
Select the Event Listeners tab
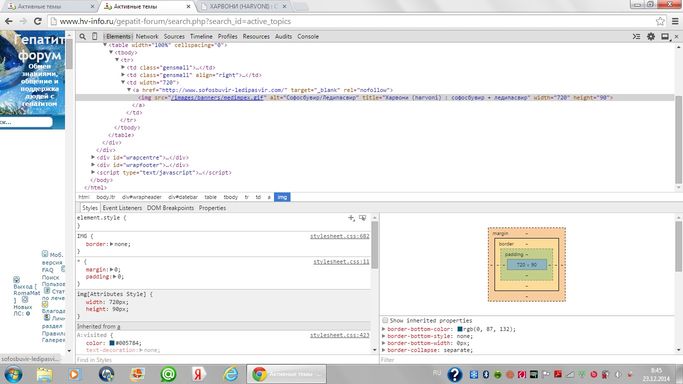(x=122, y=208)
